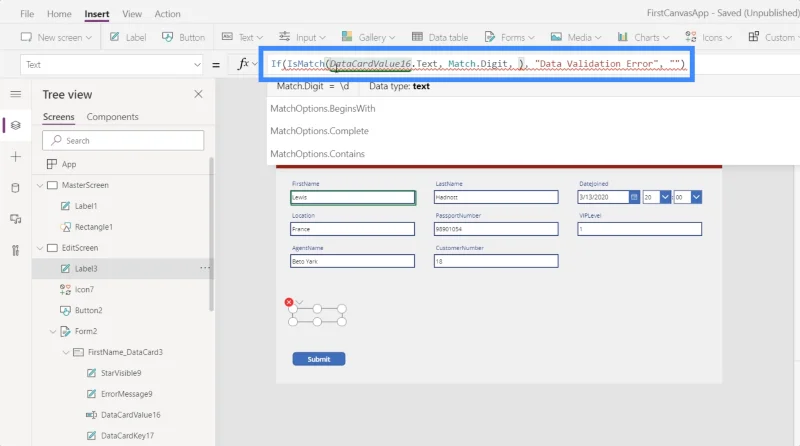Open the Data sources icon in sidebar
Screen dimensions: 800x446
pos(16,188)
